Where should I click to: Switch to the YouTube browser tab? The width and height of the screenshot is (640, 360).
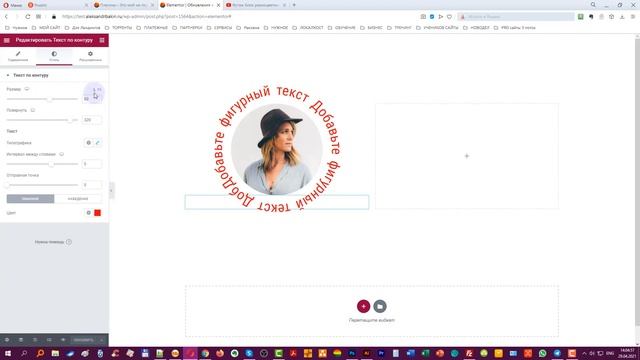[255, 5]
